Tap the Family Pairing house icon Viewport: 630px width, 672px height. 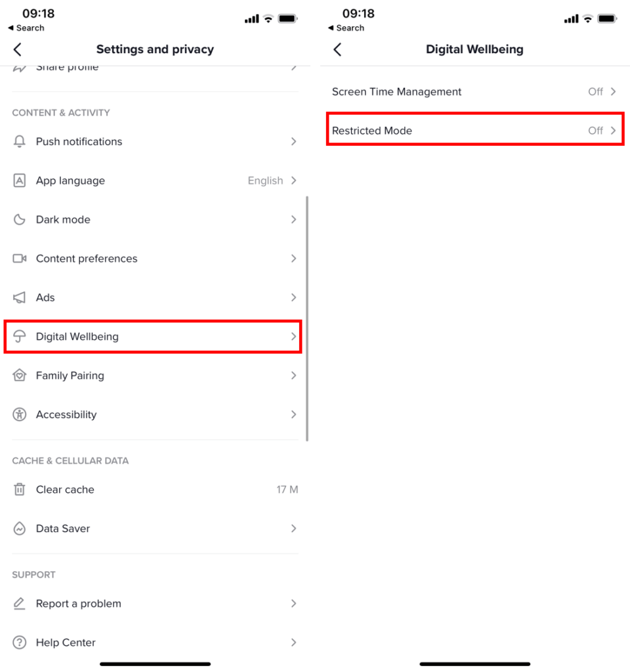[x=20, y=376]
